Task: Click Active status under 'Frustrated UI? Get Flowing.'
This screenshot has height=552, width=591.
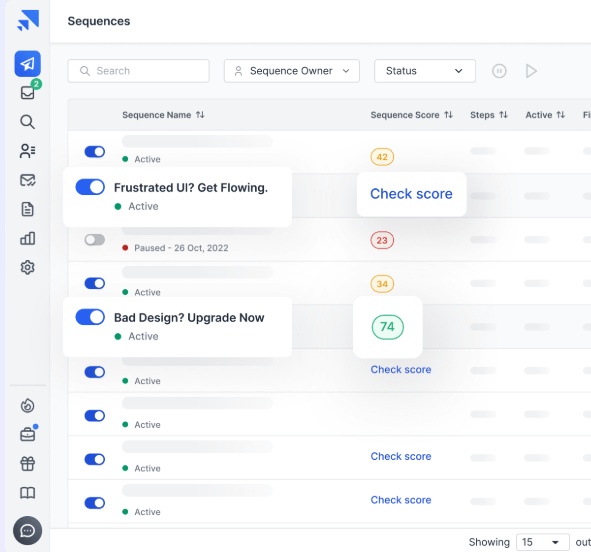Action: [143, 206]
